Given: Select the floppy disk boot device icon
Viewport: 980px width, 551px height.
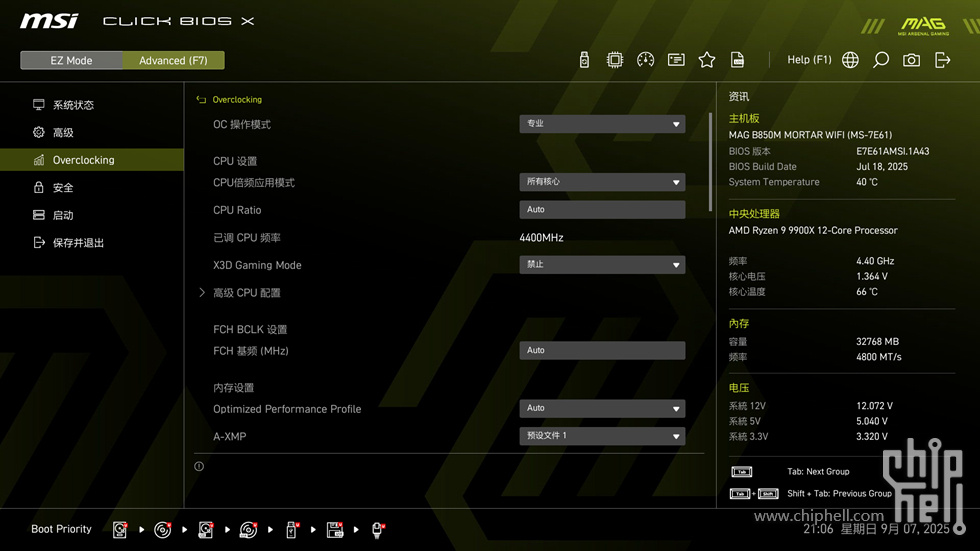Looking at the screenshot, I should [x=335, y=530].
